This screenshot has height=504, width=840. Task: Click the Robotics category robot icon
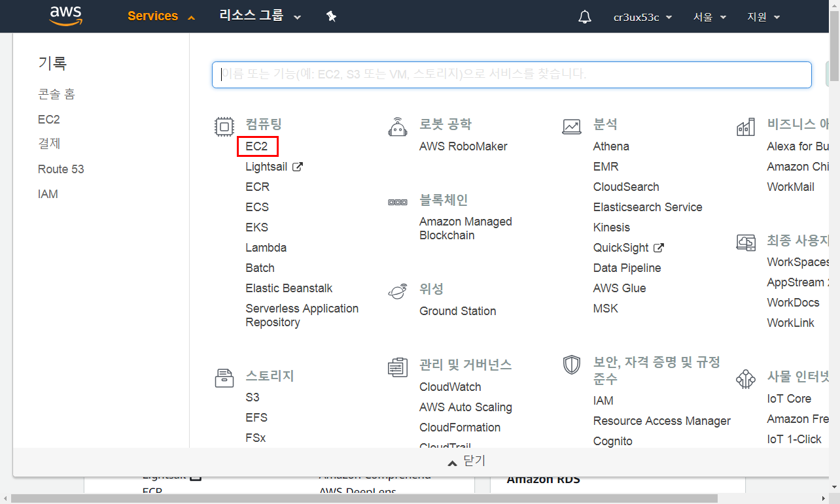point(398,126)
